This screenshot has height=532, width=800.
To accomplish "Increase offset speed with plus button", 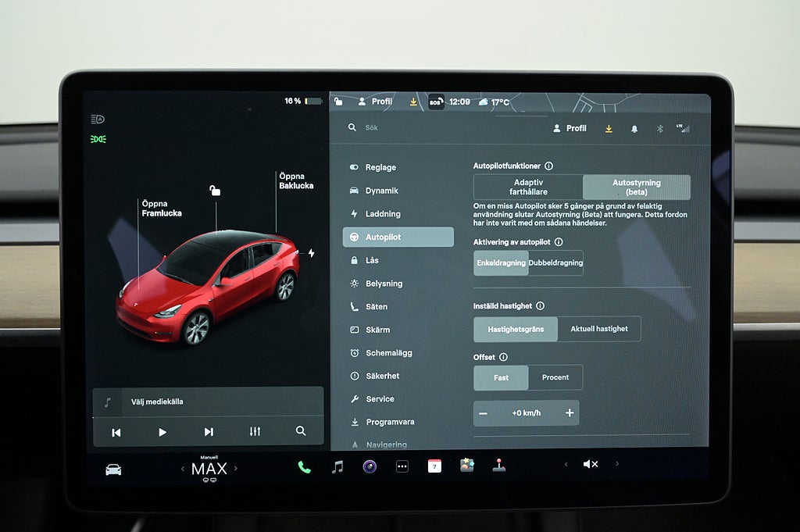I will pyautogui.click(x=569, y=412).
